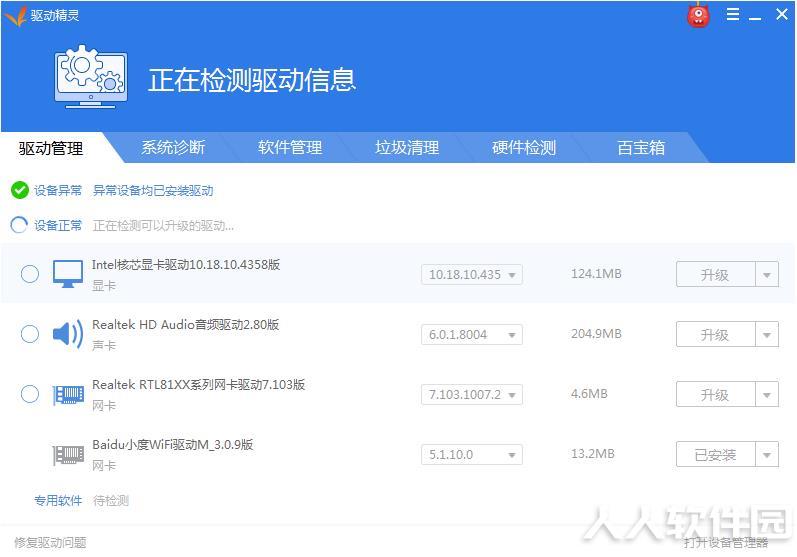Click 升级 for Realtek RTL81XX network driver
The width and height of the screenshot is (797, 557).
pyautogui.click(x=716, y=394)
